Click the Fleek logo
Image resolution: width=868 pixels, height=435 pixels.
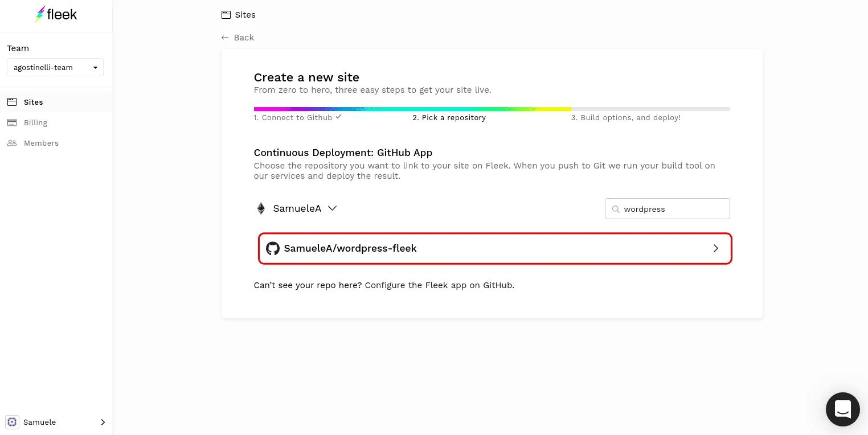[56, 15]
